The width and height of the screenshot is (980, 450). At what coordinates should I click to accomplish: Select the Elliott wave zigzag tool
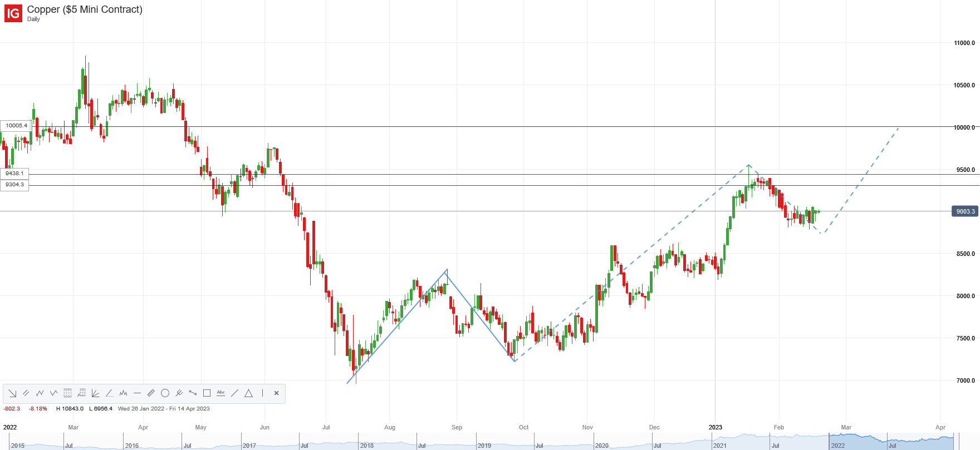point(40,393)
